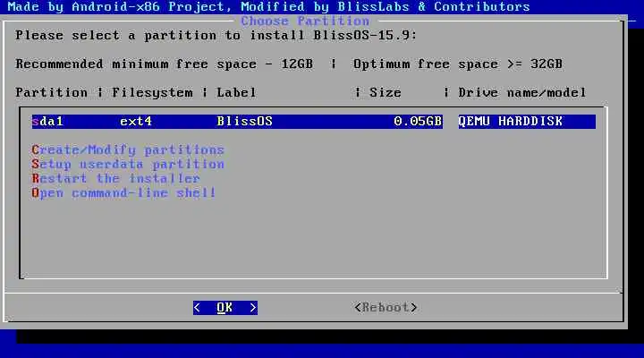
Task: Click the Choose Partition dialog title
Action: point(305,21)
